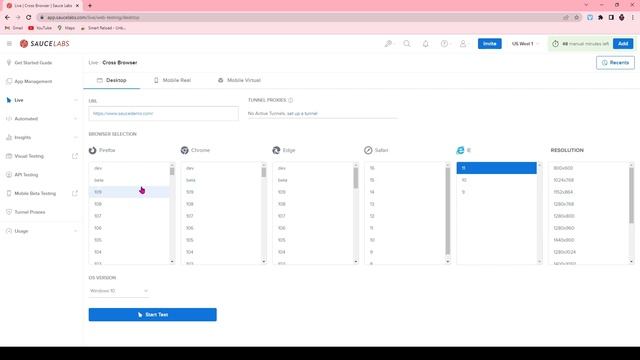Open the US West 1 region dropdown

click(525, 44)
